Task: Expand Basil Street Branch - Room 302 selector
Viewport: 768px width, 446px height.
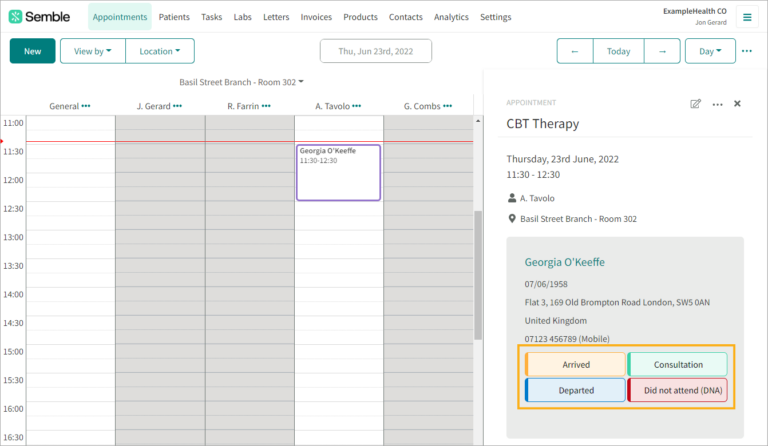Action: click(x=241, y=82)
